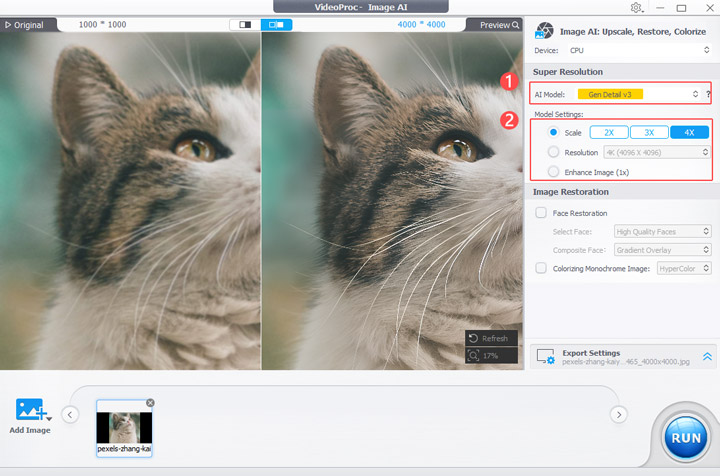Viewport: 720px width, 476px height.
Task: Minimize the VideoProc window
Action: click(660, 8)
